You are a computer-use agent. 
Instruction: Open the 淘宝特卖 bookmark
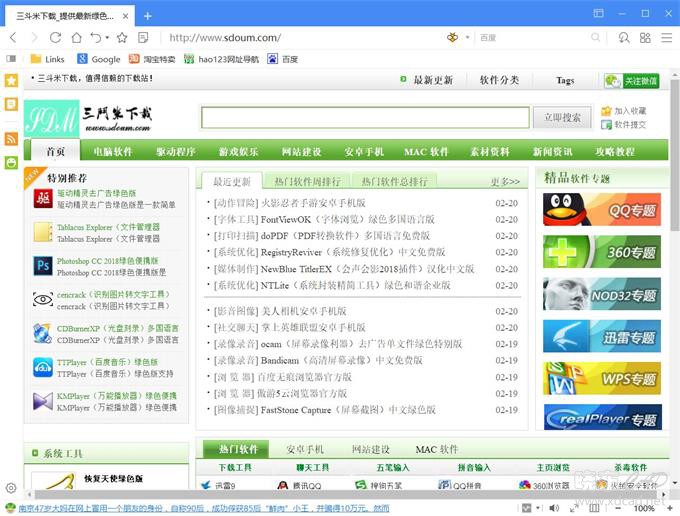pyautogui.click(x=152, y=59)
